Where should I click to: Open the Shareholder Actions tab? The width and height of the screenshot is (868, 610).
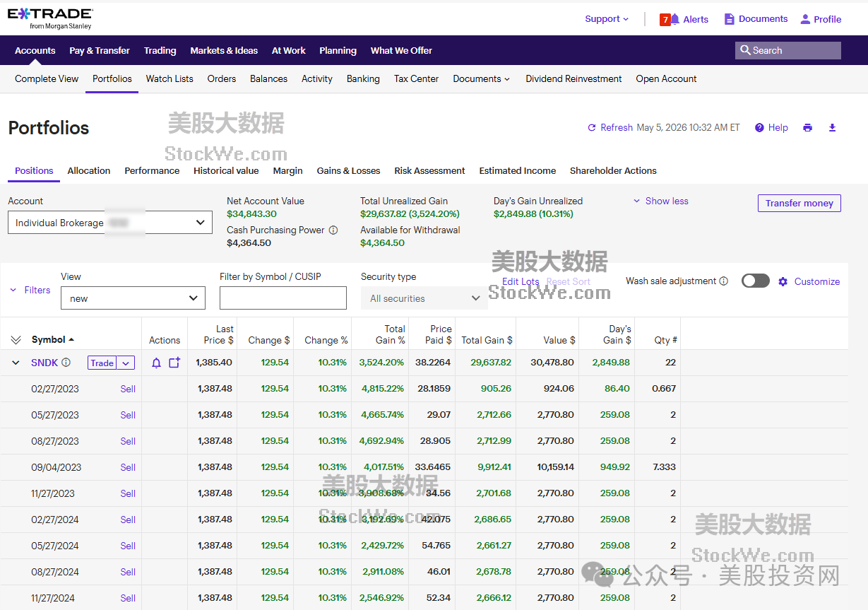(613, 171)
